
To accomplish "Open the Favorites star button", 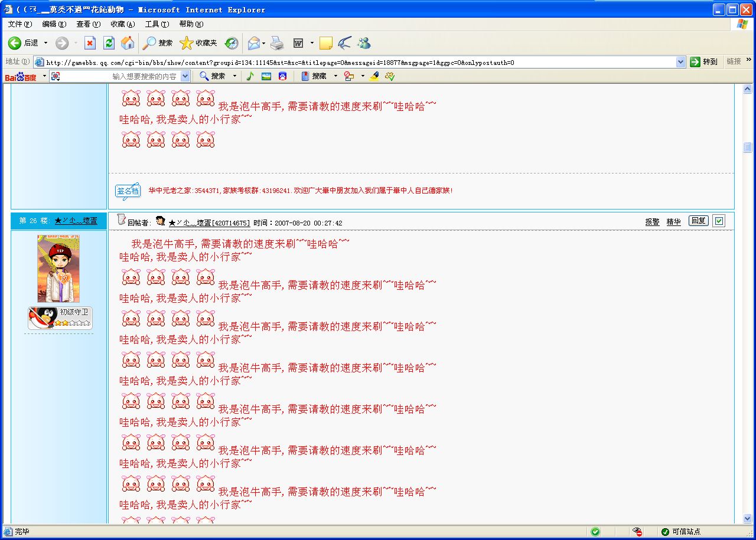I will (198, 43).
